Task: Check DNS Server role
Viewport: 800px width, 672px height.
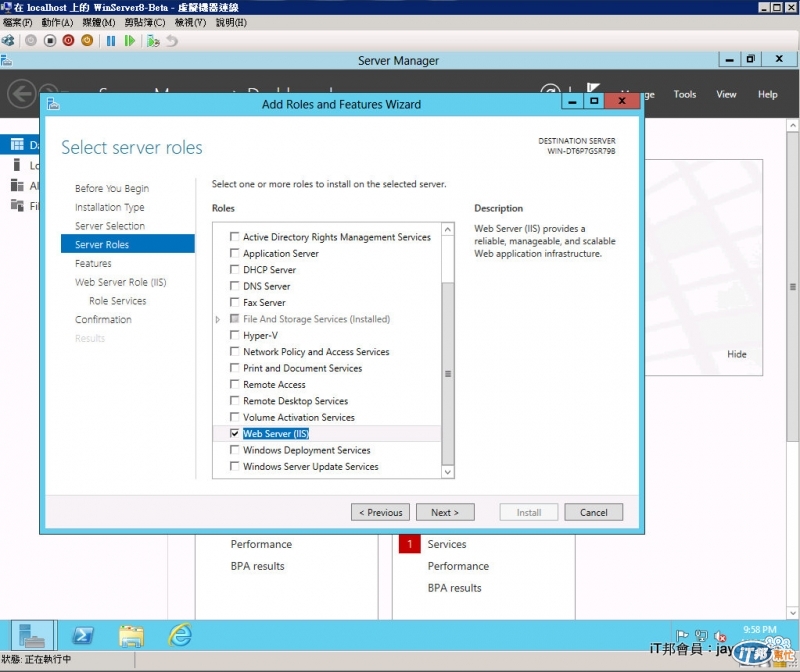Action: 234,286
